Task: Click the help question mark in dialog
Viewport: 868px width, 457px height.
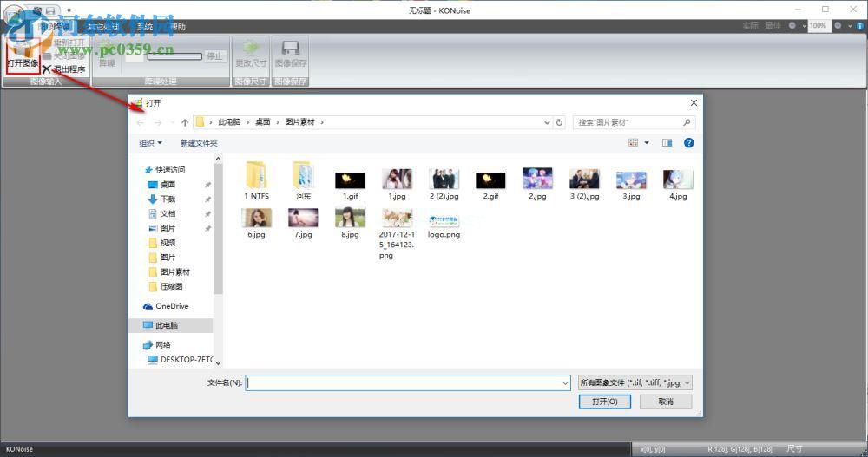Action: [687, 143]
